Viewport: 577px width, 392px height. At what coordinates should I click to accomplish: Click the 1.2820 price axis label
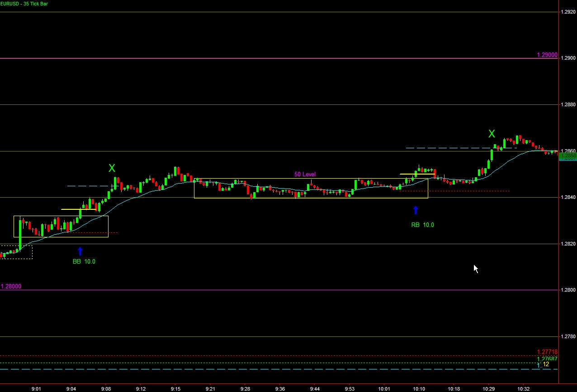pos(568,244)
